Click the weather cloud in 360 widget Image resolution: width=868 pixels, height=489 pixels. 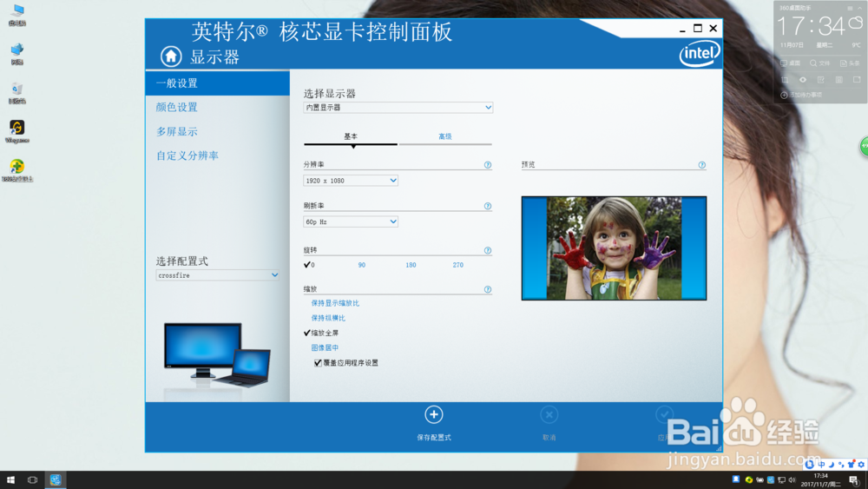click(856, 23)
